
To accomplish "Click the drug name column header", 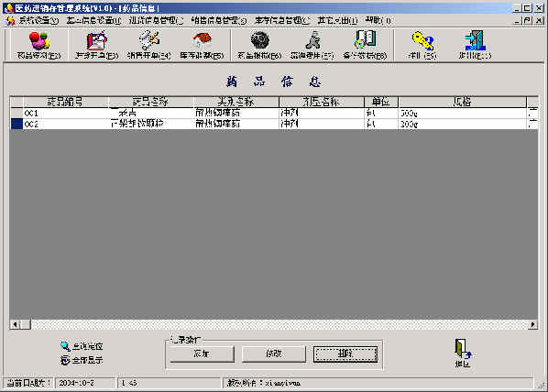I will [151, 102].
